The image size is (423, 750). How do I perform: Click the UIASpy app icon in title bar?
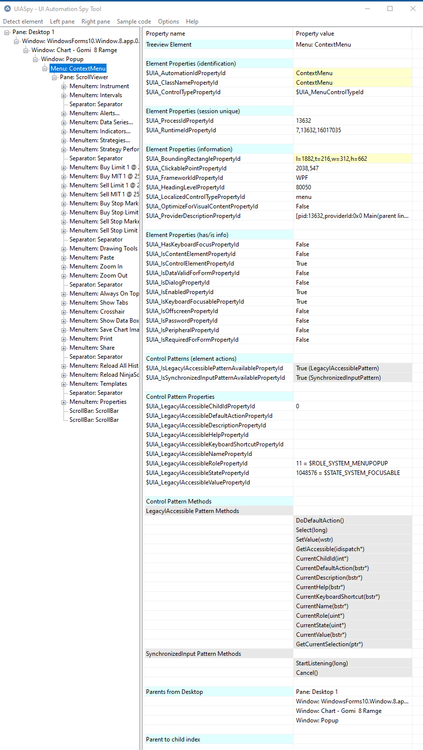tap(7, 9)
